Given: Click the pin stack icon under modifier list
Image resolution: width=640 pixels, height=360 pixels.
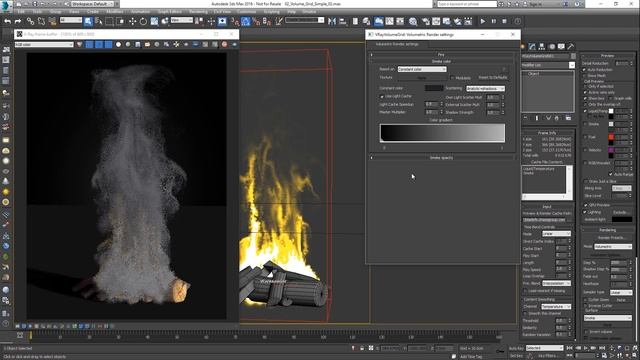Looking at the screenshot, I should (x=526, y=118).
